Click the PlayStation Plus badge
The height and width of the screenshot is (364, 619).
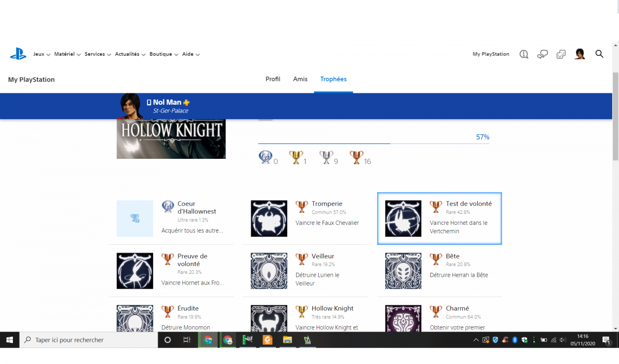[187, 103]
